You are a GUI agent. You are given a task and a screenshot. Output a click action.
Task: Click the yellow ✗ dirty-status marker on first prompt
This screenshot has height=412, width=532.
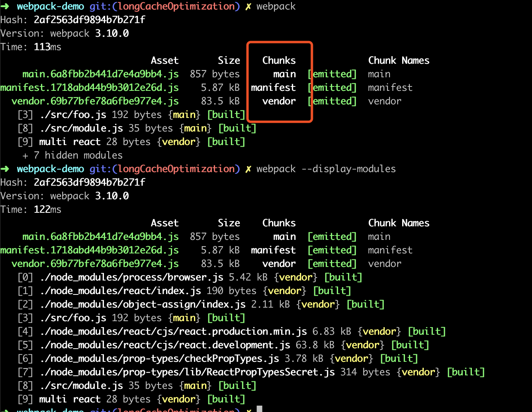pyautogui.click(x=248, y=6)
